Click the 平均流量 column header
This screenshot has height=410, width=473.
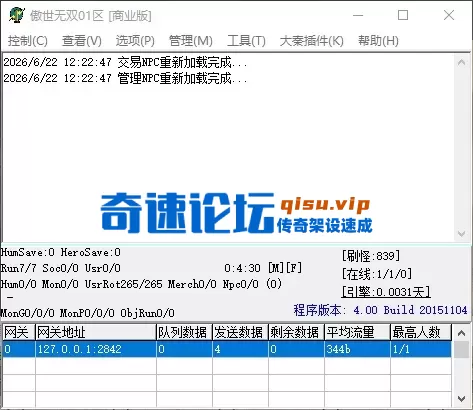pyautogui.click(x=357, y=332)
